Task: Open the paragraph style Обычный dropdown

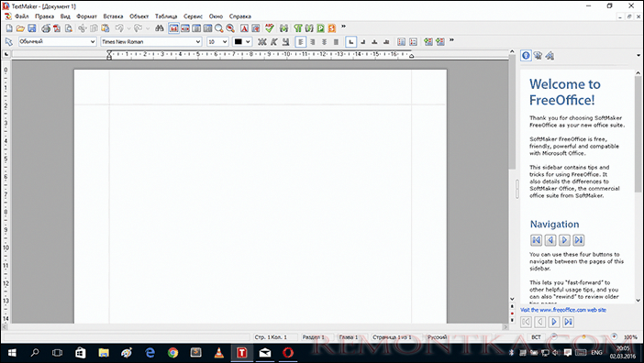Action: pyautogui.click(x=93, y=41)
